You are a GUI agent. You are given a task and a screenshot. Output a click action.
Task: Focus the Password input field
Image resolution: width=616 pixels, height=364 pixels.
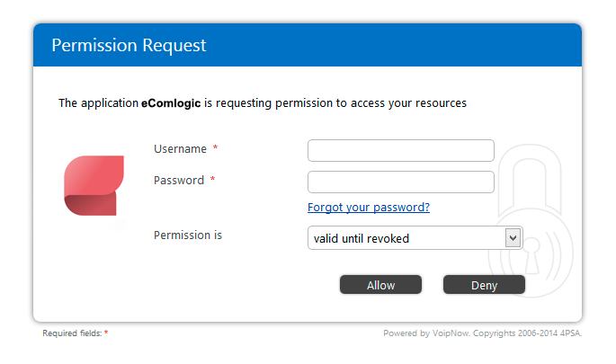tap(401, 182)
